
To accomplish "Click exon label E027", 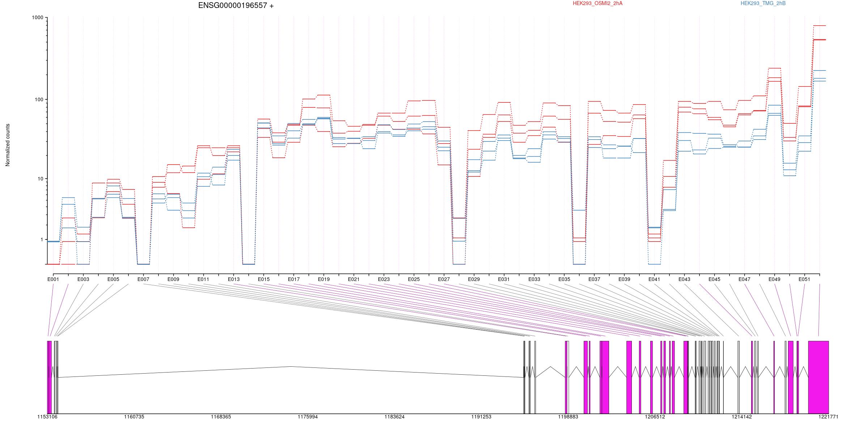I will coord(444,279).
